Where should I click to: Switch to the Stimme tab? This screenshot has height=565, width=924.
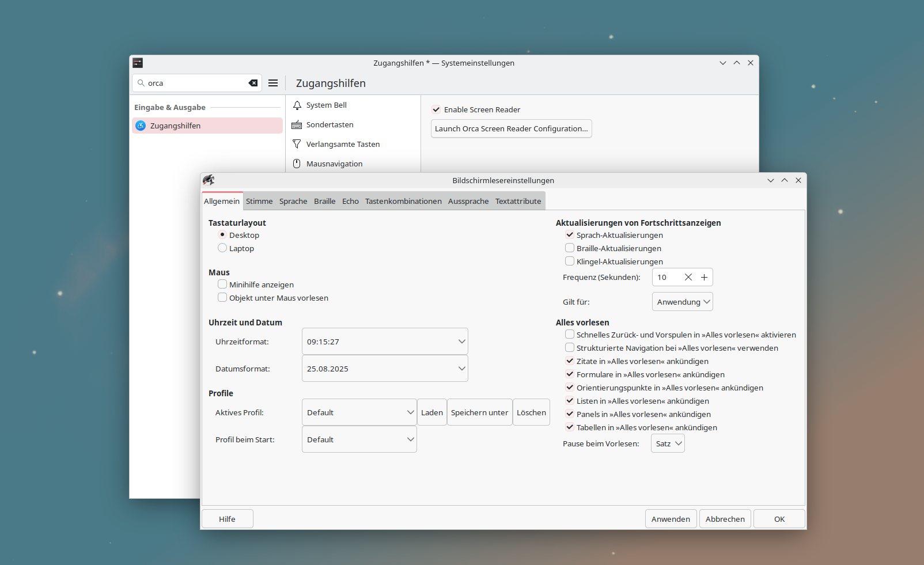(259, 201)
